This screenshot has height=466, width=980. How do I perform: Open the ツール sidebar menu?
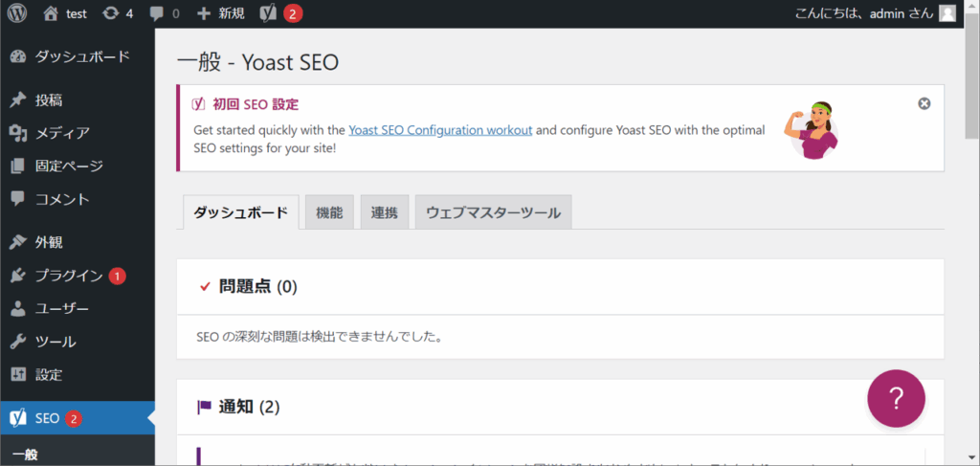click(78, 342)
